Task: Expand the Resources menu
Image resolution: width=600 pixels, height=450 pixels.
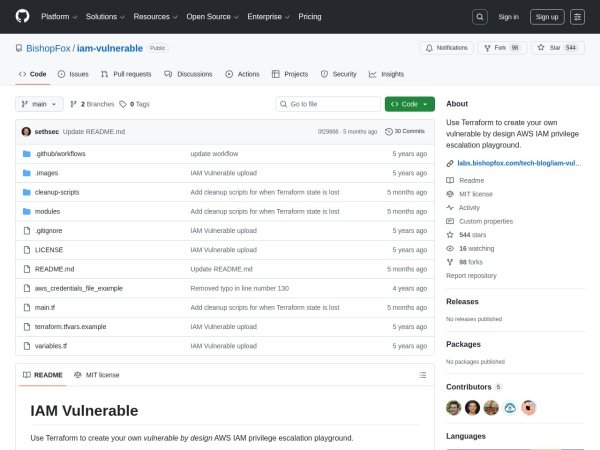Action: pos(155,17)
